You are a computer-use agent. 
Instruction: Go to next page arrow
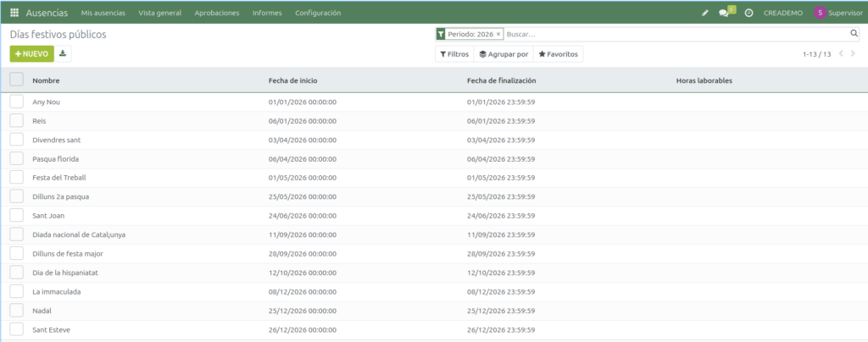pos(855,53)
